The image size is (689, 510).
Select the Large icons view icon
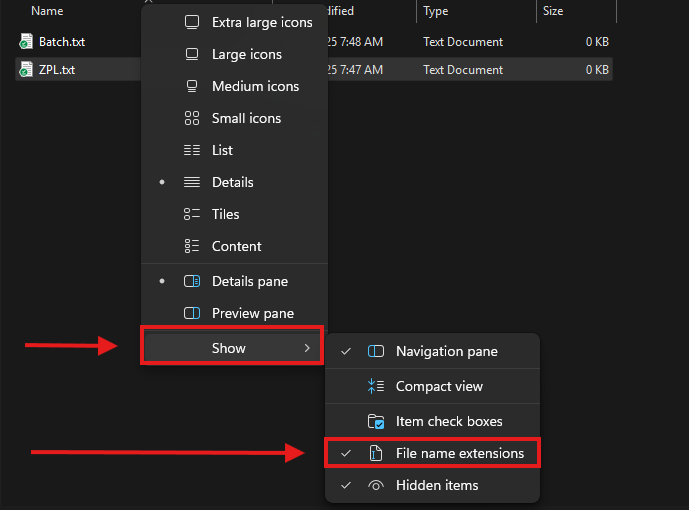point(192,54)
